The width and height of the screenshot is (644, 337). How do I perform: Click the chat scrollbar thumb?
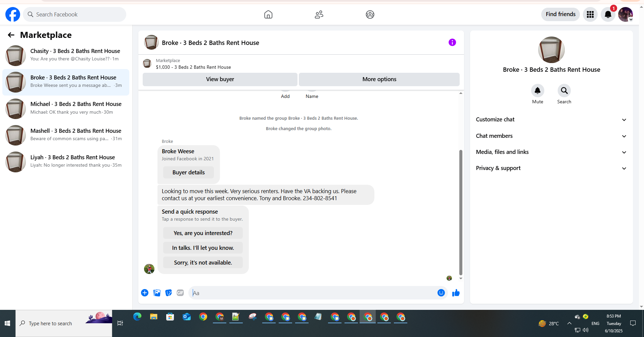tap(461, 212)
